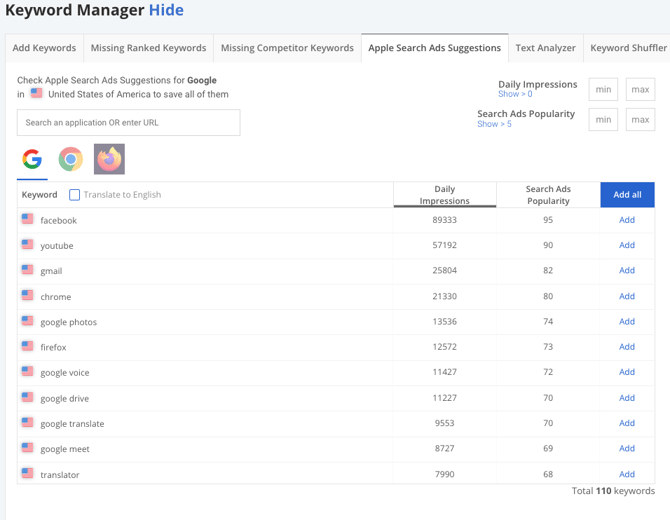Enable the Translate to English checkbox
This screenshot has height=520, width=670.
(75, 195)
